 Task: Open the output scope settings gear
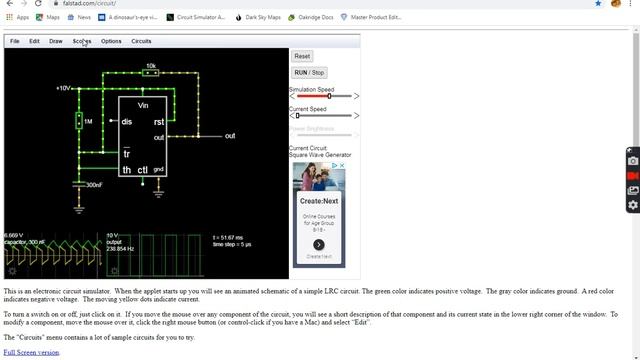(115, 271)
